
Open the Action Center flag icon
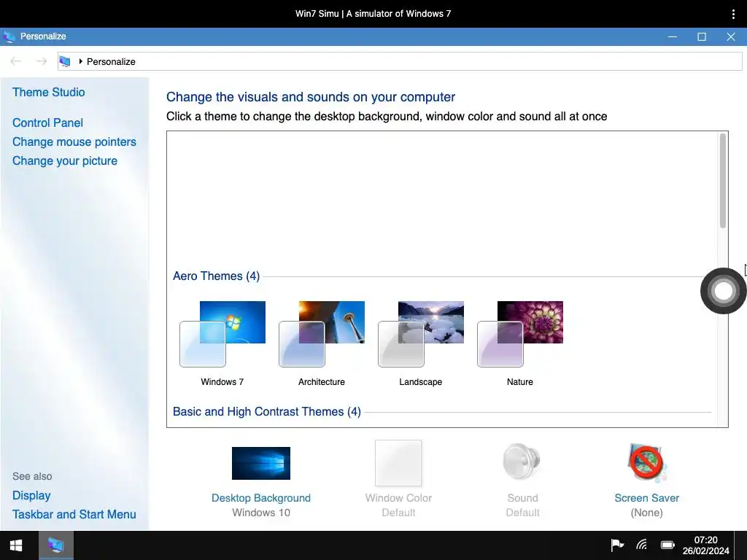(617, 544)
